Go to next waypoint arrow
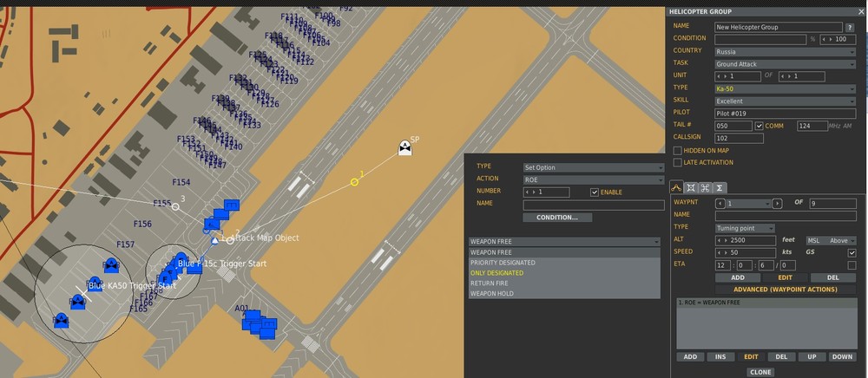Viewport: 868px width, 378px height. tap(777, 204)
